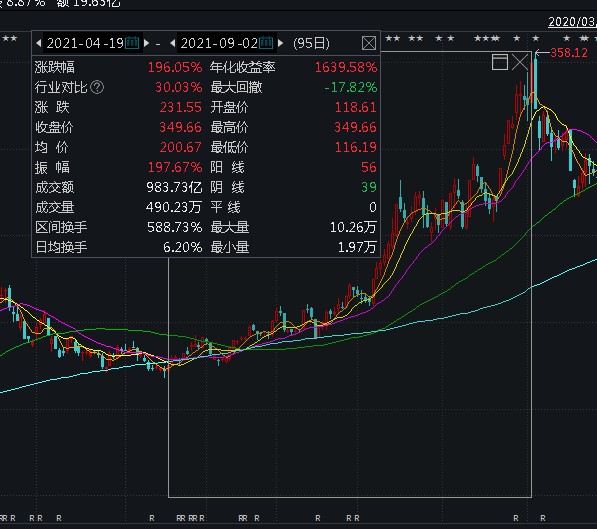
Task: Click the last R marker on the bottom axis
Action: coord(543,518)
